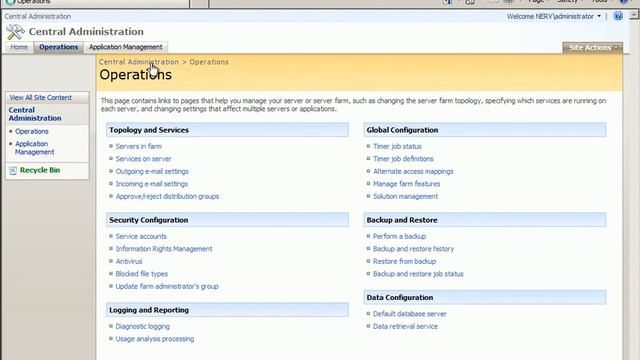
Task: Click the Central Administration breadcrumb link
Action: pos(139,62)
